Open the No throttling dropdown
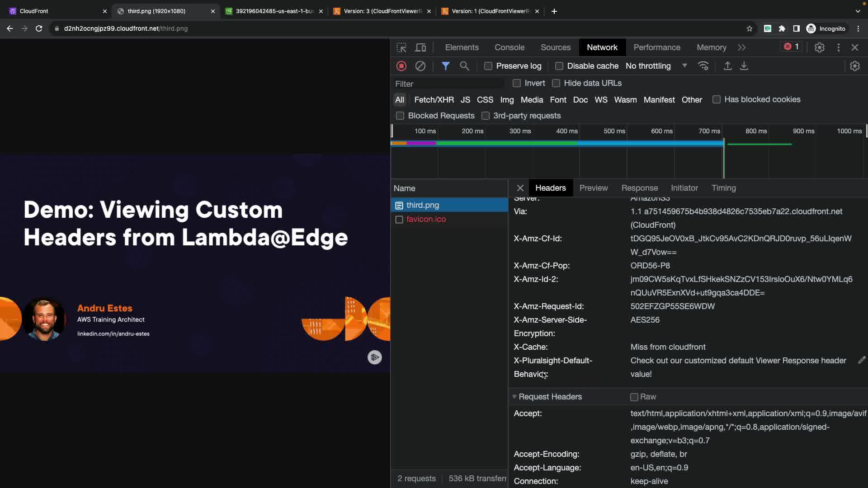 (656, 66)
